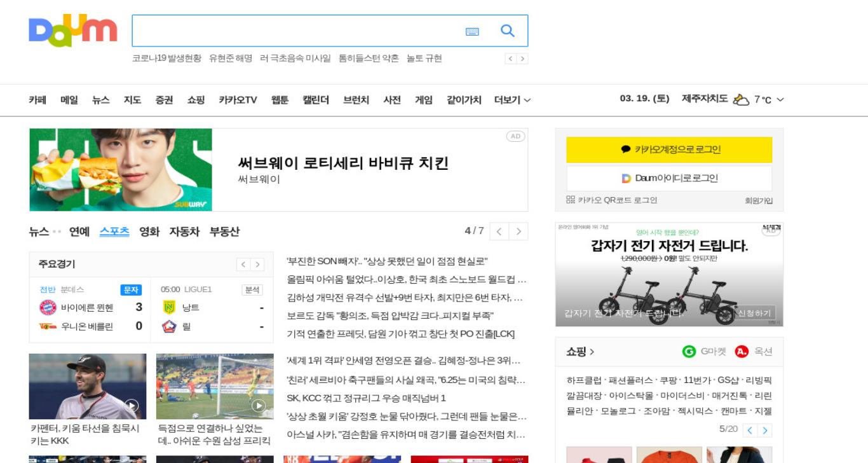Show previous 주요경기 matches
The height and width of the screenshot is (463, 868).
243,265
